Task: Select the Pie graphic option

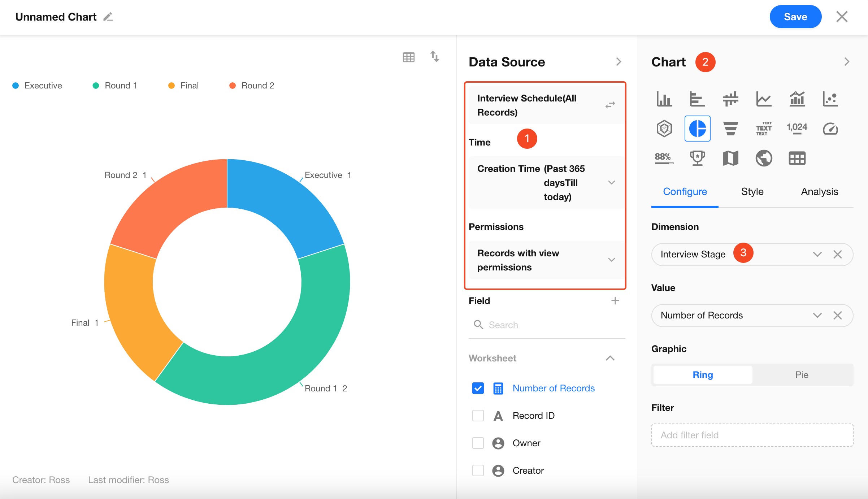Action: [x=802, y=375]
